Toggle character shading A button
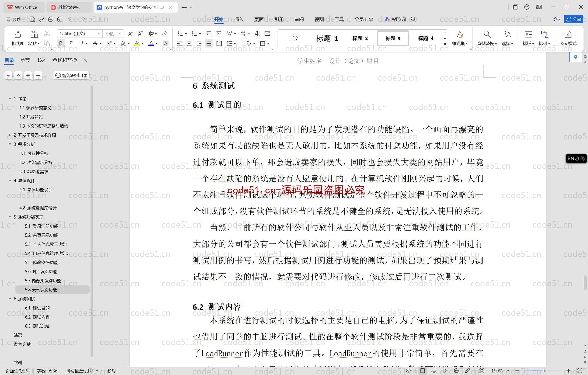588x375 pixels. 166,43
